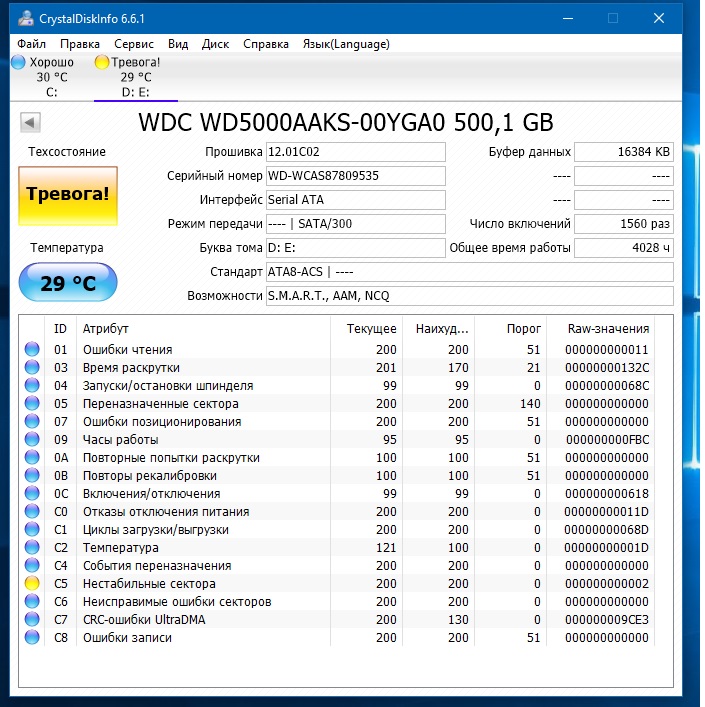Click the Серийный номер field
Viewport: 705px width, 707px height.
(356, 176)
